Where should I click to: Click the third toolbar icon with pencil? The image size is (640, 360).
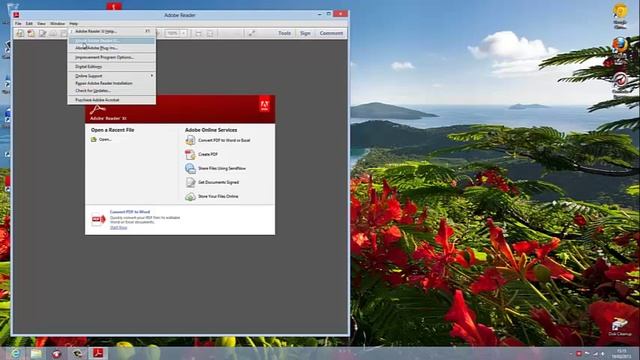point(42,33)
